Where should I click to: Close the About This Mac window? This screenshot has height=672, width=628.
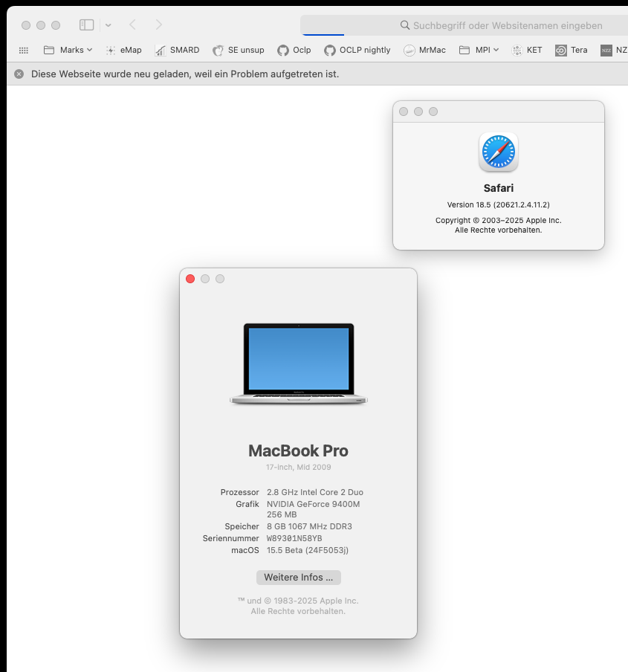click(190, 279)
